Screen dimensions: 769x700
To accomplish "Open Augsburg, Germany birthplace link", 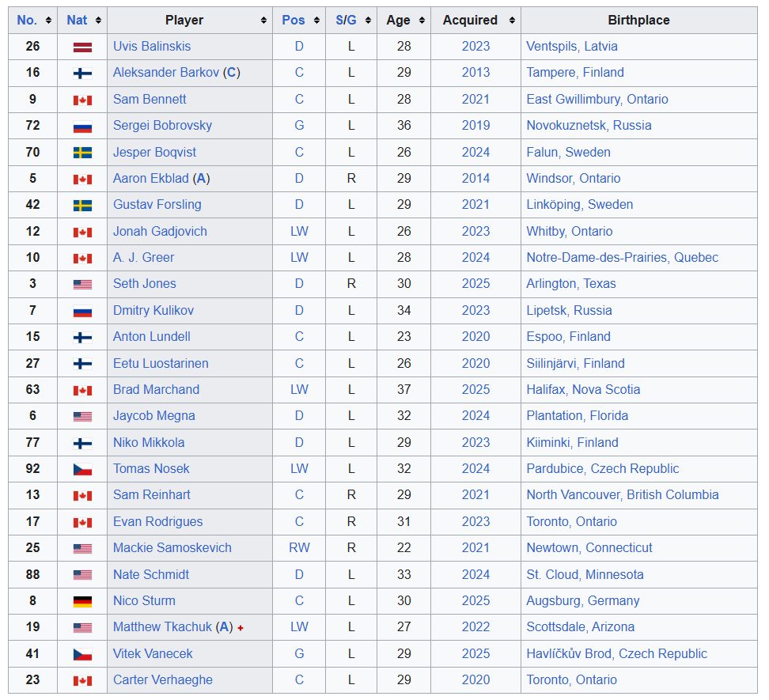I will coord(583,601).
